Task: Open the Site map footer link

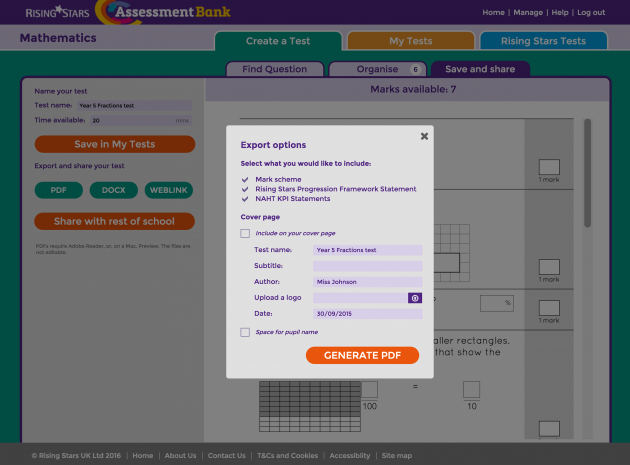Action: (397, 455)
